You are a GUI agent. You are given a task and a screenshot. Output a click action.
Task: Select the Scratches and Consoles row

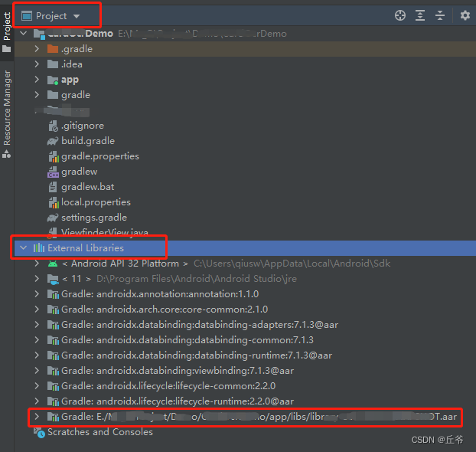pyautogui.click(x=100, y=432)
